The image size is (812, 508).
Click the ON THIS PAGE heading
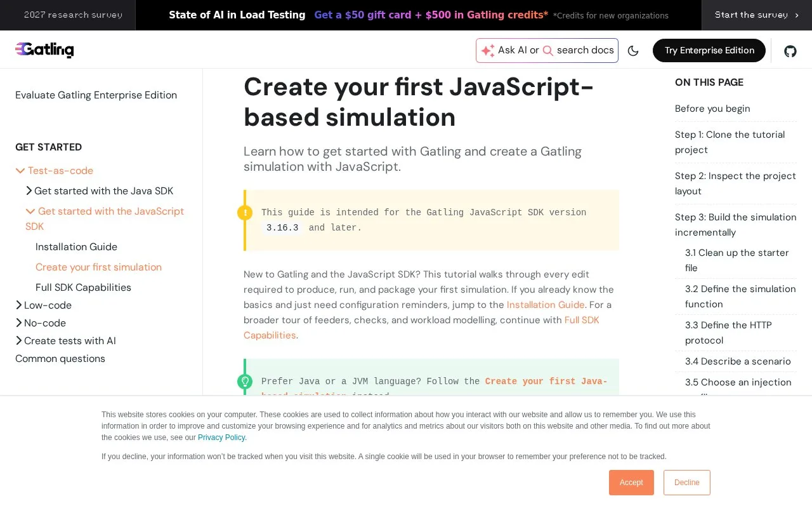click(709, 83)
